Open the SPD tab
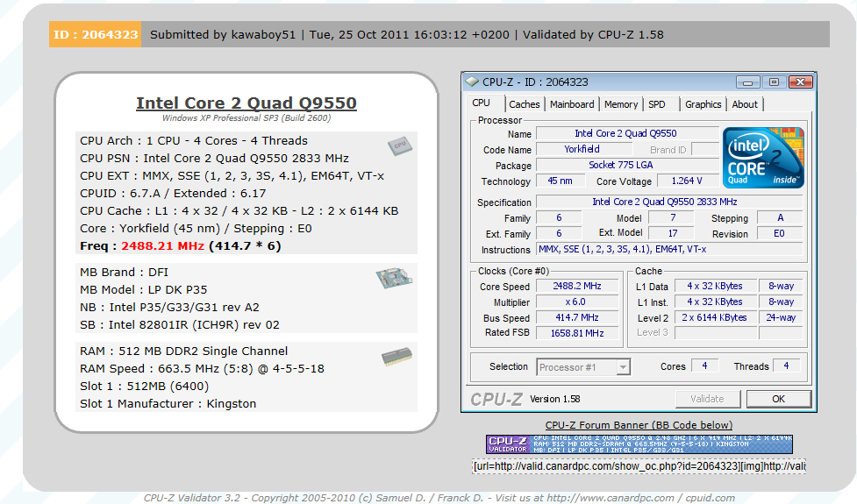Screen dimensions: 857x504 click(657, 104)
